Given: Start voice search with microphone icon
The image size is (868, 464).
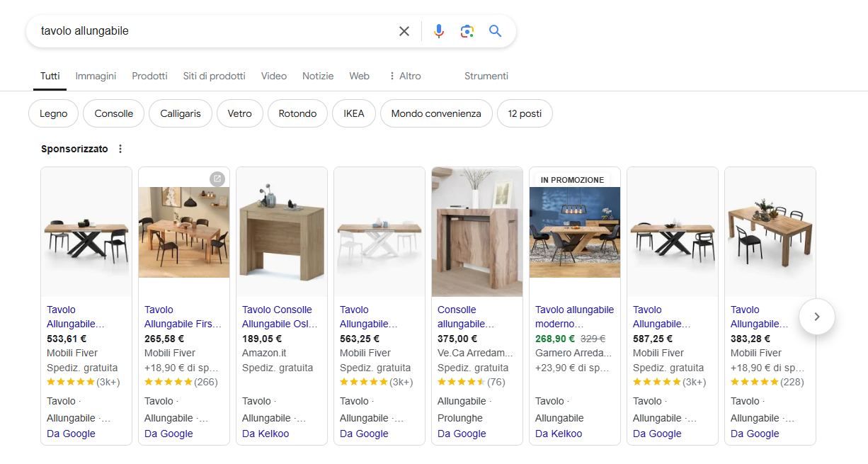Looking at the screenshot, I should [439, 31].
